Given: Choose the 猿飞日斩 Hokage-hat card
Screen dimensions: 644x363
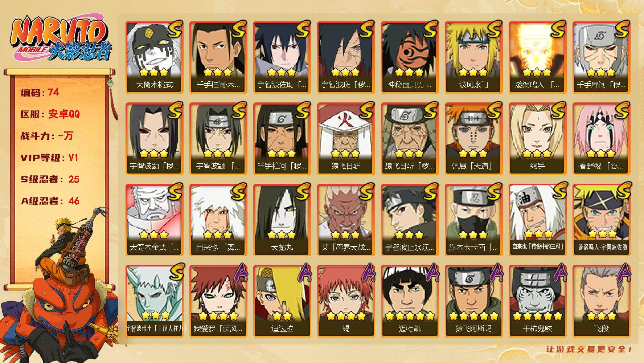Looking at the screenshot, I should 346,138.
